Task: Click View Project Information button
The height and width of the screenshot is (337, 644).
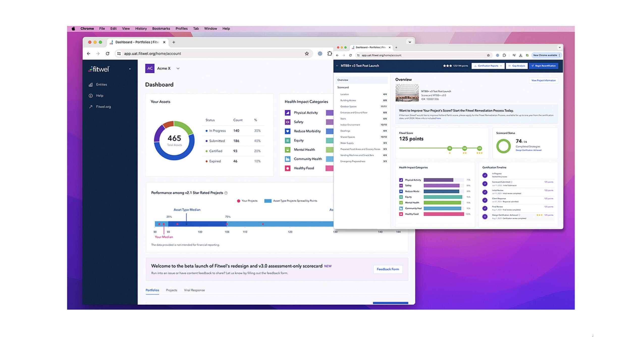Action: (x=543, y=80)
